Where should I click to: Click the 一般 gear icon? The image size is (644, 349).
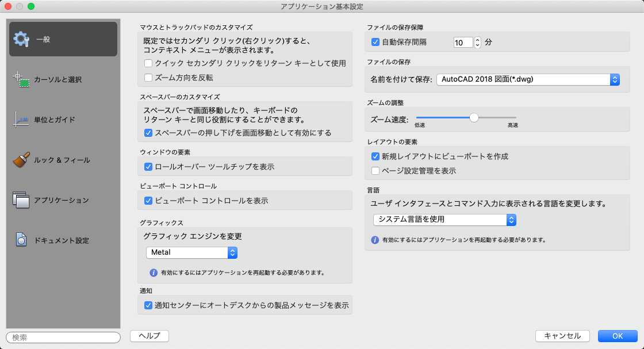[x=21, y=39]
